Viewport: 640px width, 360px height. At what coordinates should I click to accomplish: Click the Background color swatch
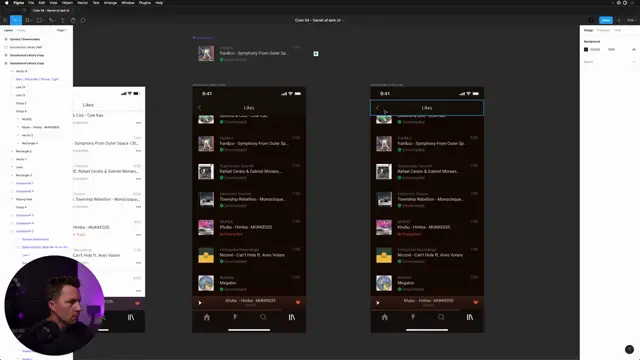tap(586, 49)
